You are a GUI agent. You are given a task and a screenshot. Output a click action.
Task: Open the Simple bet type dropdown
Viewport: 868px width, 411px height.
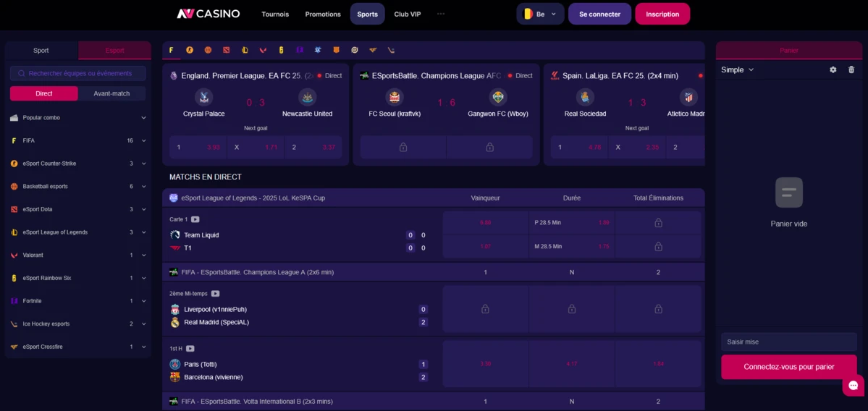coord(738,69)
